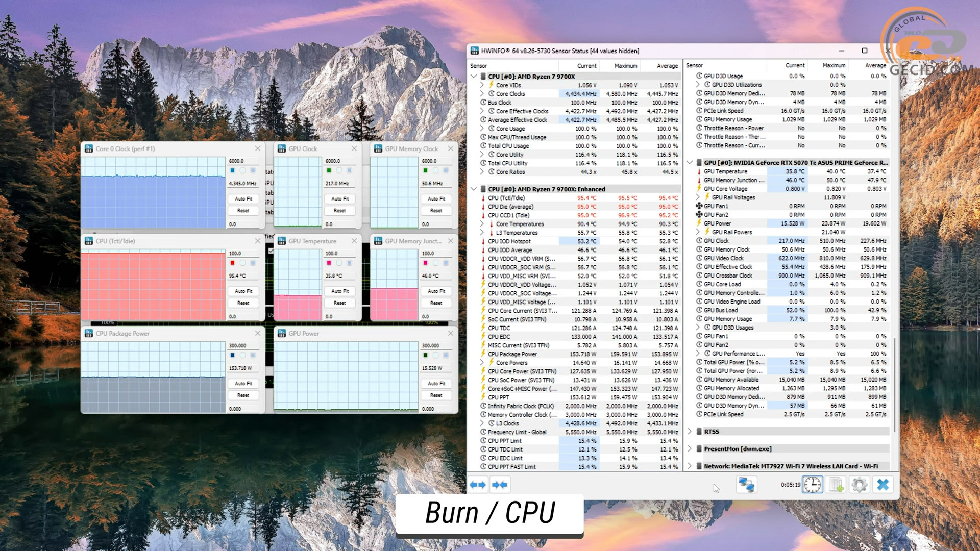Click the lightning icon of CPU Package Power row
Screen dimensions: 980x551
point(483,354)
